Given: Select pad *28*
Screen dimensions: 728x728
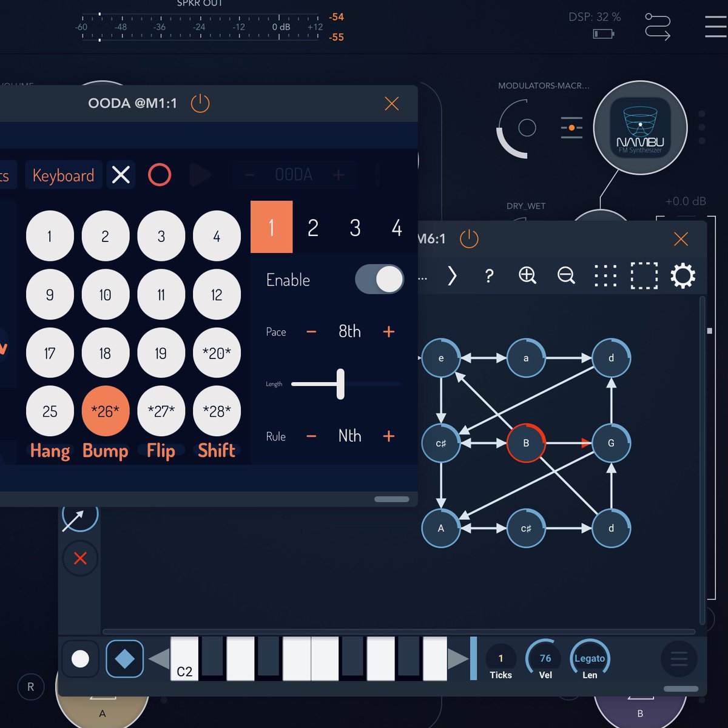Looking at the screenshot, I should pyautogui.click(x=217, y=411).
